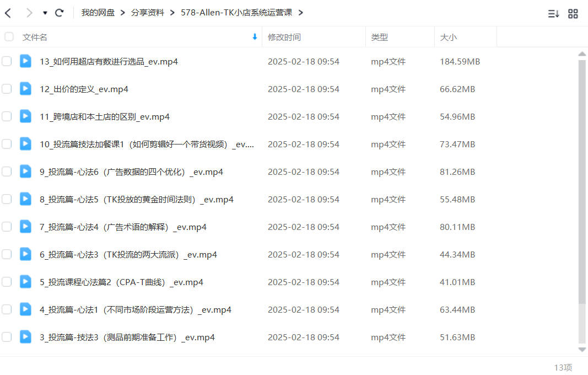Go forward with the right arrow

[x=29, y=13]
